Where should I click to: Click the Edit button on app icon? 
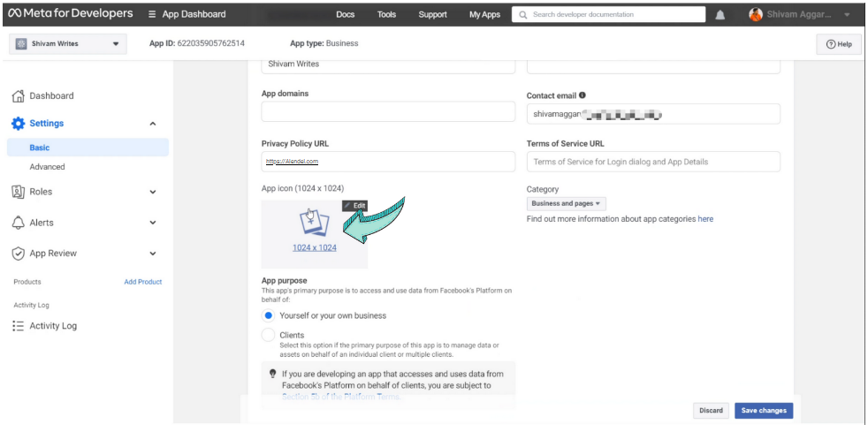point(354,206)
